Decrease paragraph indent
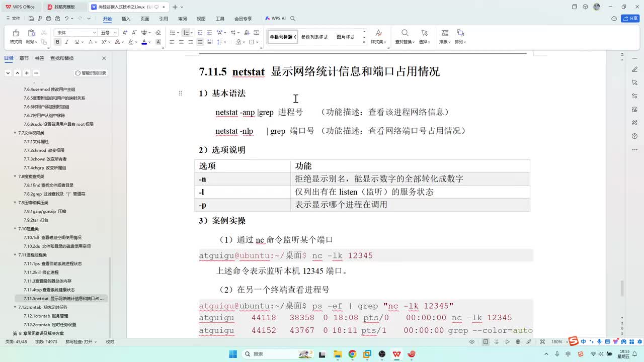 [x=200, y=33]
